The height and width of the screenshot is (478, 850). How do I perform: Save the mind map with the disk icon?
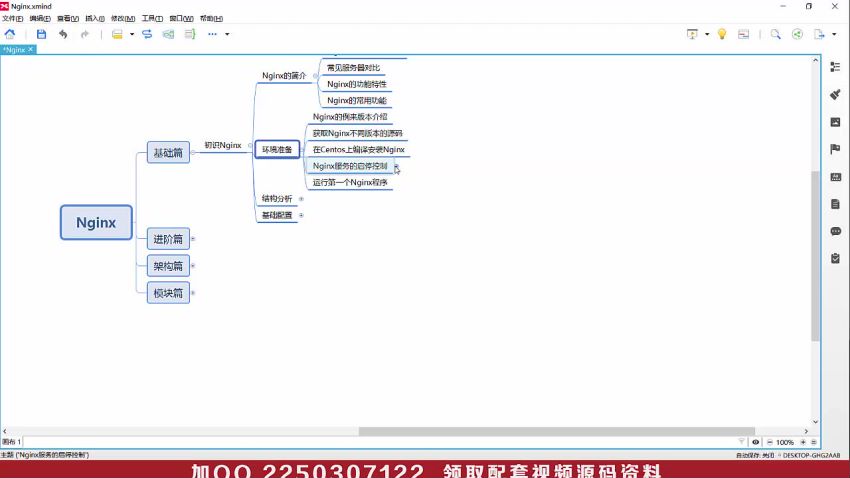(x=41, y=34)
